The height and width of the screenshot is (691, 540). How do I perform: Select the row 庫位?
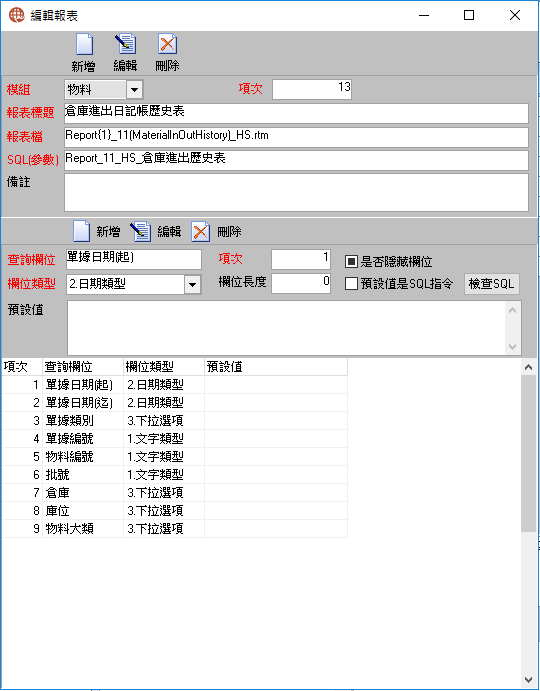[x=175, y=511]
